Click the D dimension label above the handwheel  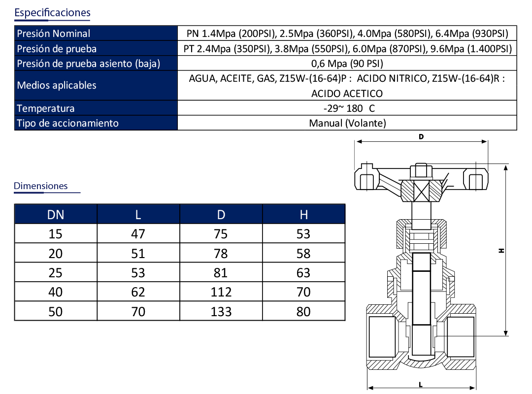[x=421, y=136]
